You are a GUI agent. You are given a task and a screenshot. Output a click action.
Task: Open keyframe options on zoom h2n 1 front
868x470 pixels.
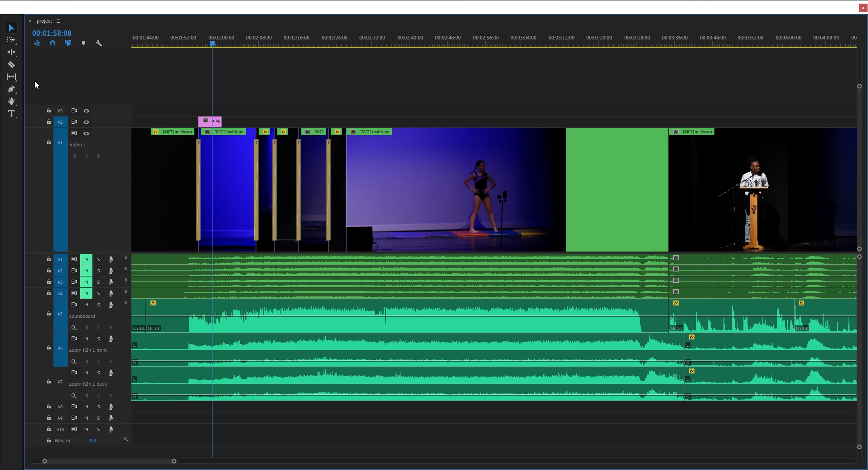point(74,362)
